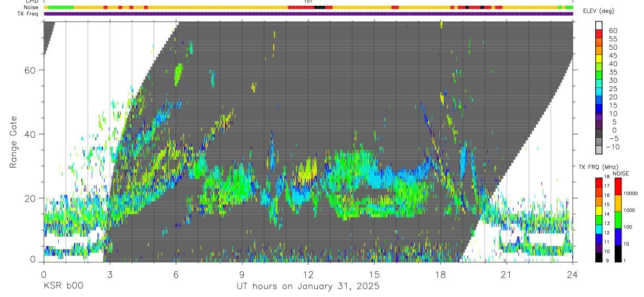Click the ELEV (deg) legend title
Image resolution: width=644 pixels, height=297 pixels.
coord(599,12)
